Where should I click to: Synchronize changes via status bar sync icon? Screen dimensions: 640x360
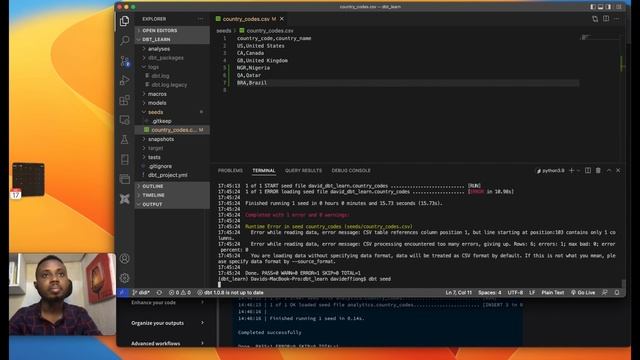coord(159,293)
